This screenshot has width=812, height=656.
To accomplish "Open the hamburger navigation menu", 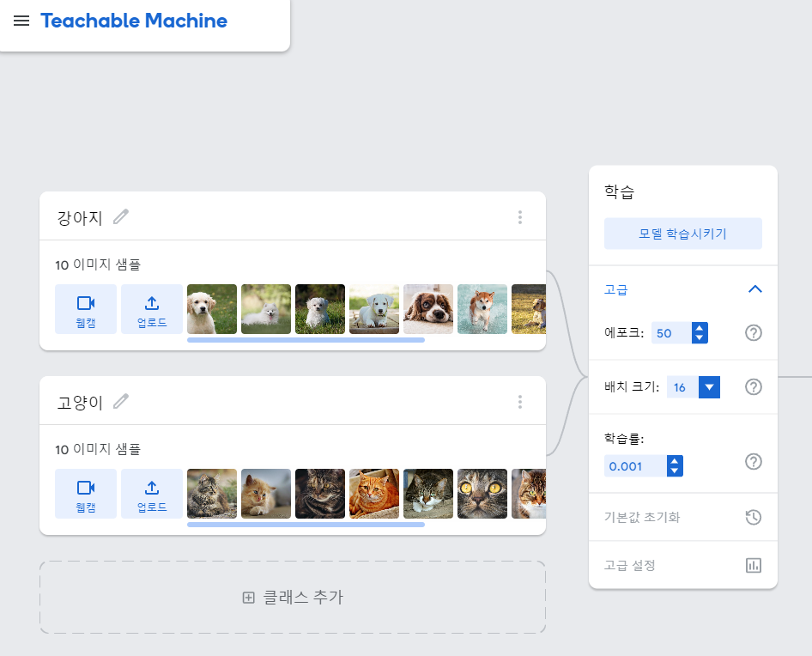I will (21, 21).
